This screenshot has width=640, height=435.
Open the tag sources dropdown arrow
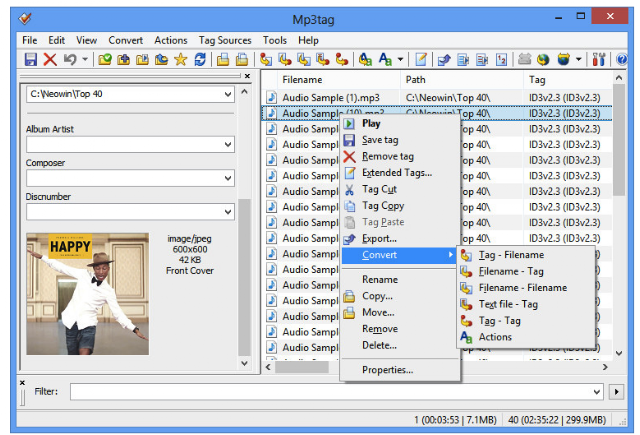(579, 60)
